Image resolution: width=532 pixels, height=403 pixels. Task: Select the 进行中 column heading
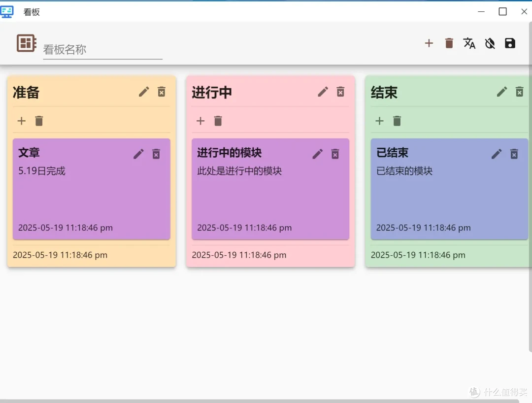pos(212,92)
